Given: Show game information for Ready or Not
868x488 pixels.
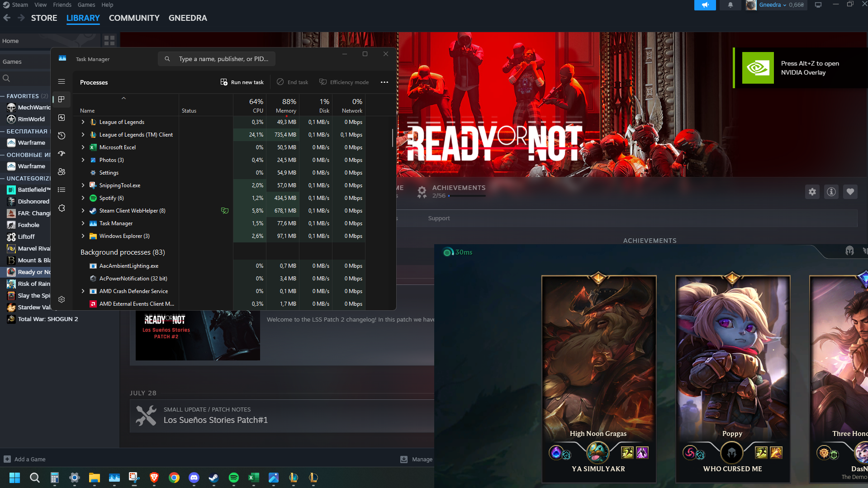Looking at the screenshot, I should point(831,192).
